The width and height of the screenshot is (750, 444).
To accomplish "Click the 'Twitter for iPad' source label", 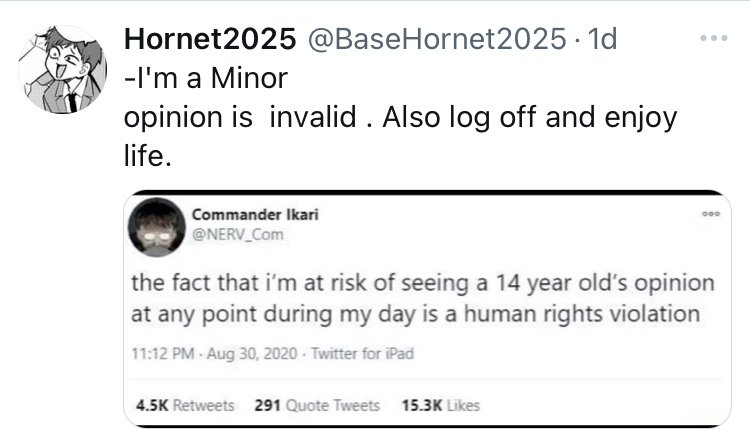I will [x=363, y=354].
